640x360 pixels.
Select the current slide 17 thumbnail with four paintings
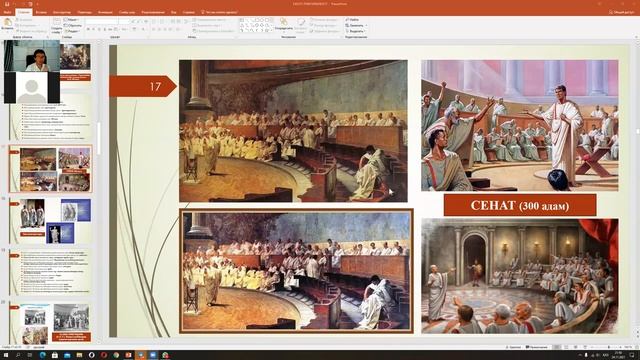[51, 169]
